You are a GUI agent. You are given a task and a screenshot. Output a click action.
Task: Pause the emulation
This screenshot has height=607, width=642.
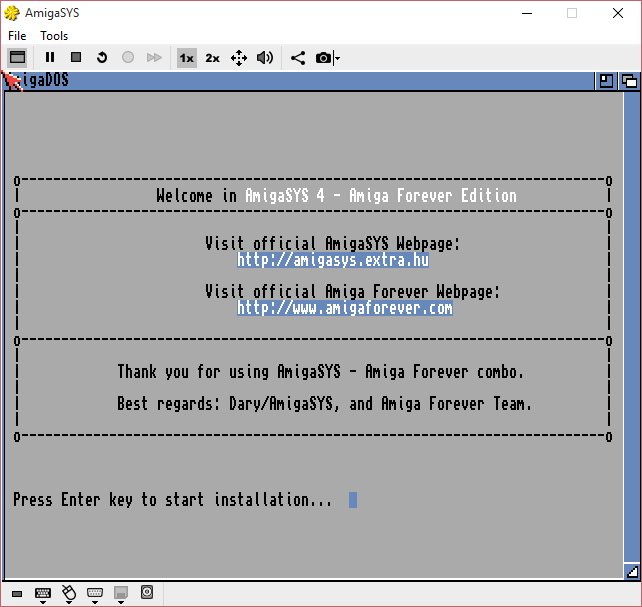point(50,57)
